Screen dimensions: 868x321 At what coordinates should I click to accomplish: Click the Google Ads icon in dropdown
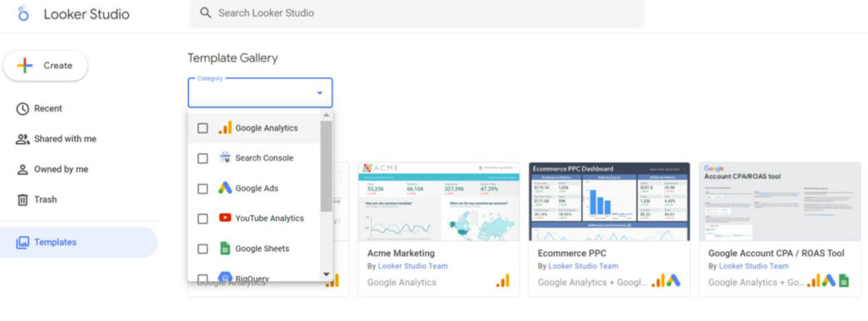click(225, 188)
